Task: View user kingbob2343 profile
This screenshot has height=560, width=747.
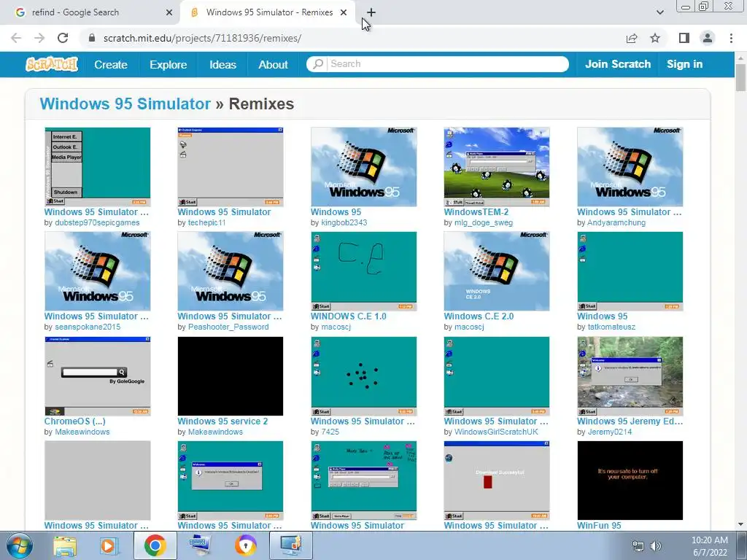Action: pos(344,223)
